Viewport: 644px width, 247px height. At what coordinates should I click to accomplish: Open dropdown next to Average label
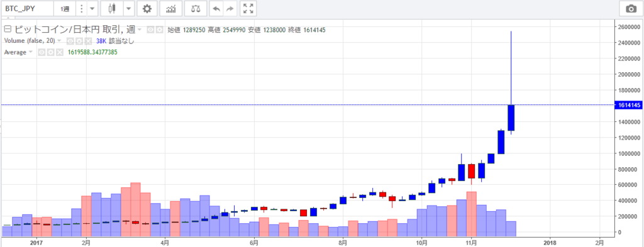(x=30, y=52)
